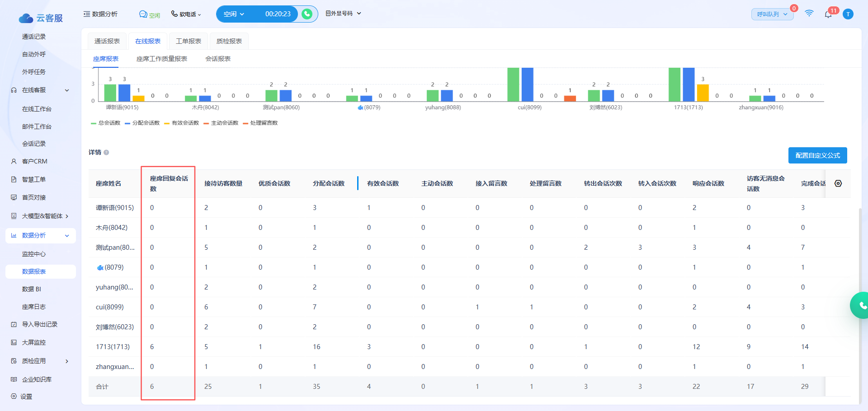Click the floating green phone widget
The width and height of the screenshot is (868, 411).
[861, 306]
